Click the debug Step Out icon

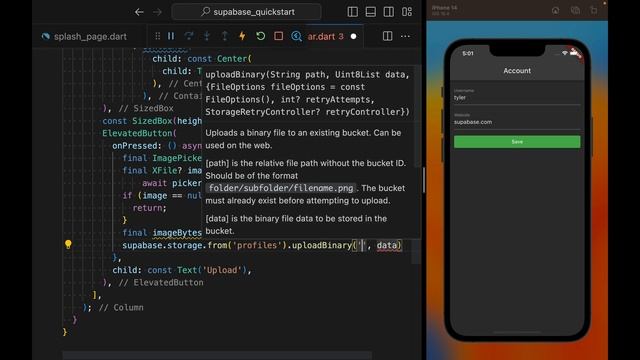tap(225, 36)
